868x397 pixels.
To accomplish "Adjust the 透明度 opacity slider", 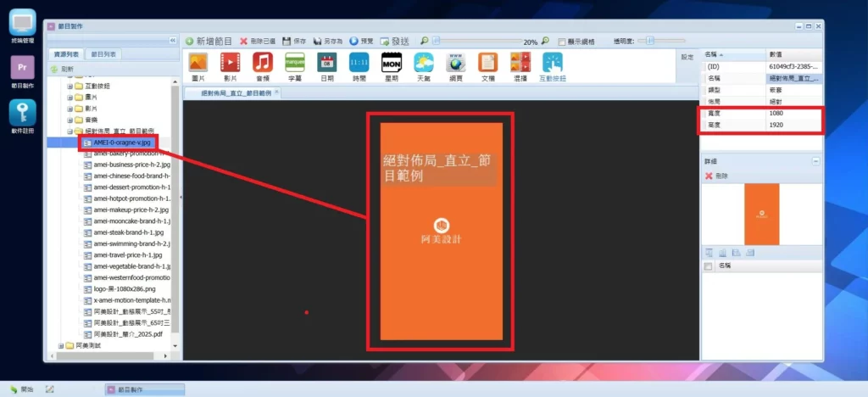I will [651, 40].
